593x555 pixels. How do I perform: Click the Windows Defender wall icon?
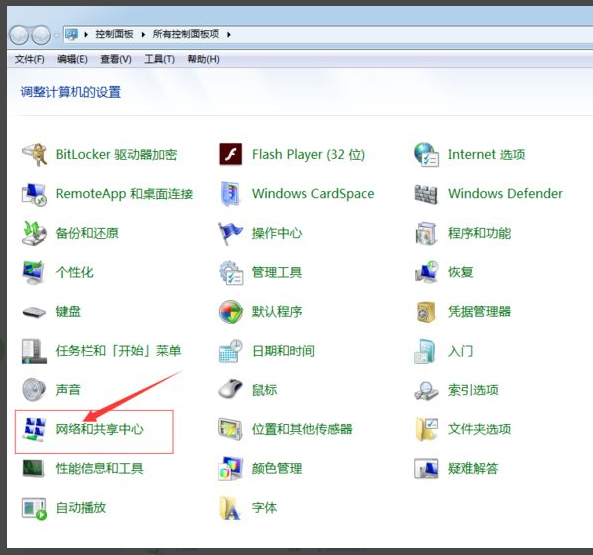426,194
